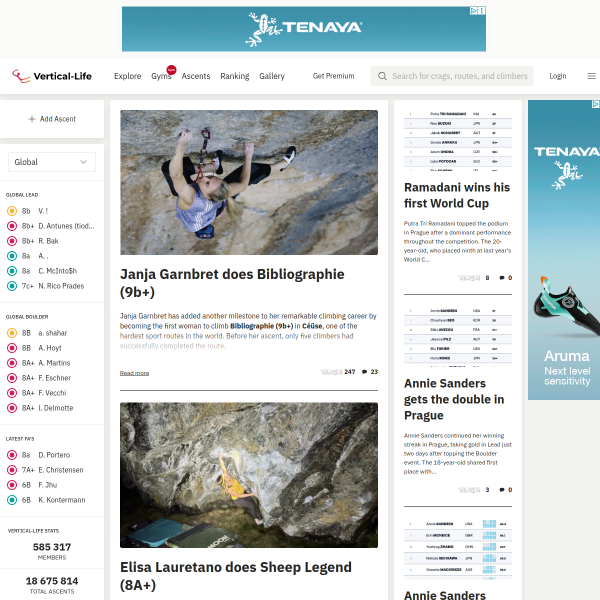Image resolution: width=600 pixels, height=600 pixels.
Task: Open the Ranking page
Action: click(x=235, y=76)
